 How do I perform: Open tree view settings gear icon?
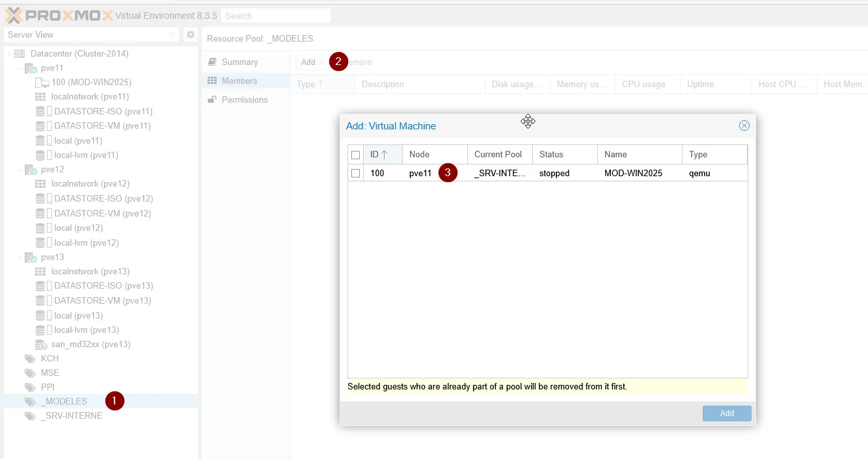pyautogui.click(x=191, y=35)
